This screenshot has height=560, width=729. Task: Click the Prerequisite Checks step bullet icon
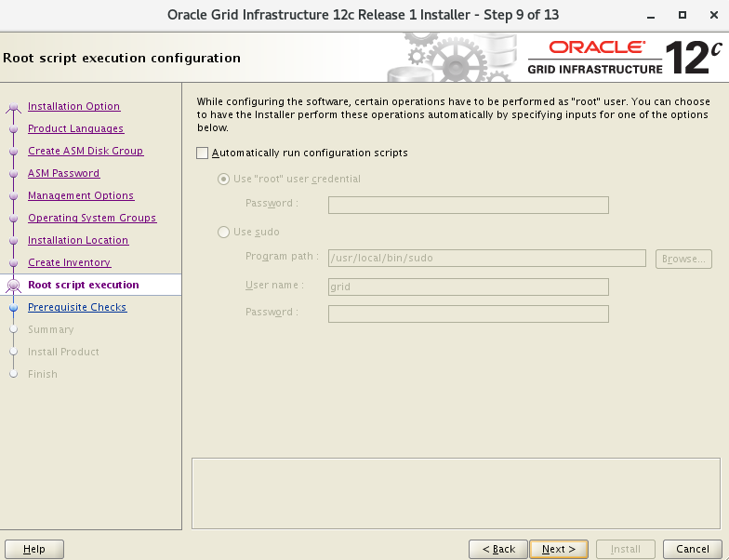point(13,307)
